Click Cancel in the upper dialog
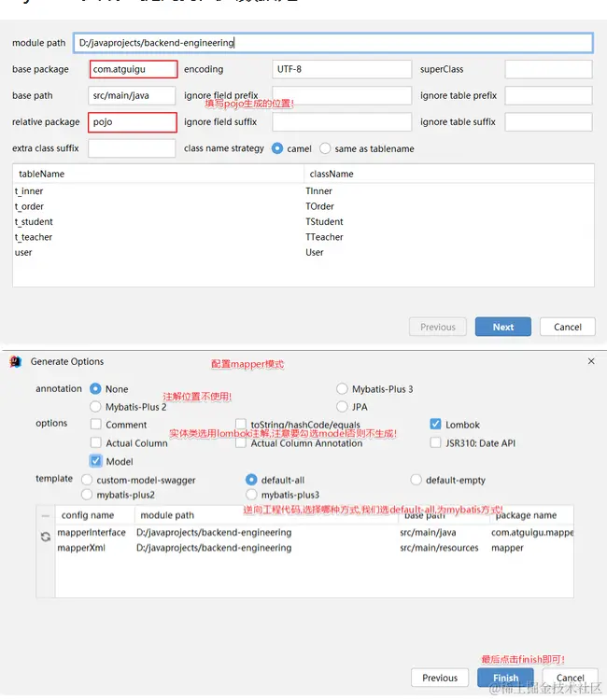 (568, 327)
